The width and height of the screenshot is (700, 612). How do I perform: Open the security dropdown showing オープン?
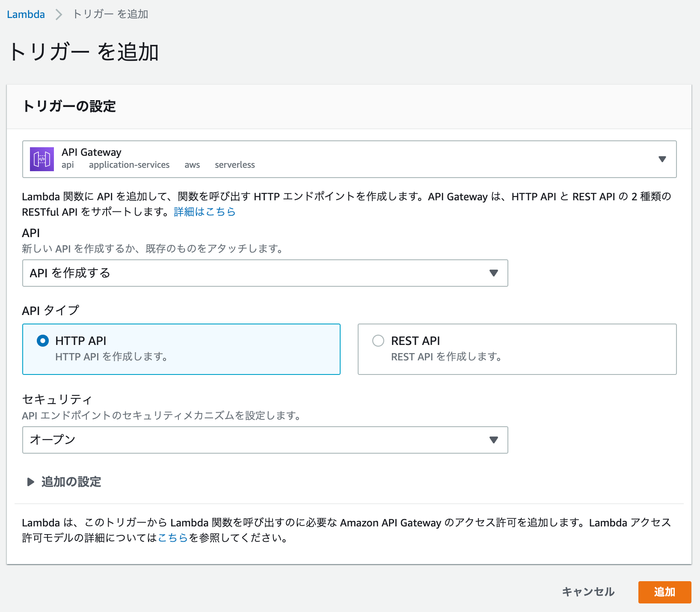(x=265, y=440)
